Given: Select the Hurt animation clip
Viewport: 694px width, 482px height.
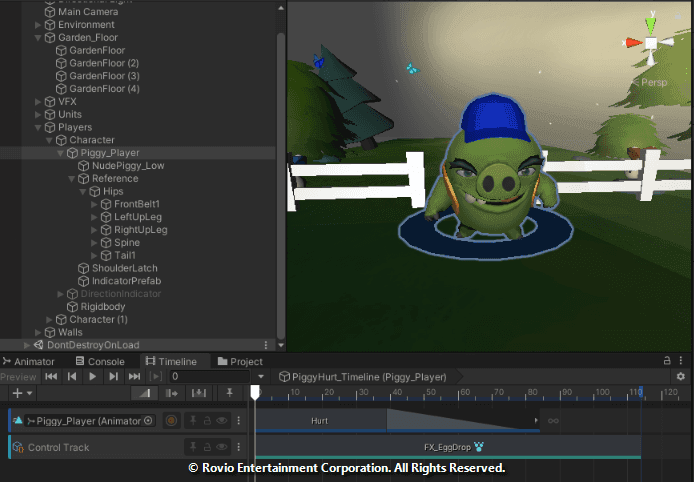Looking at the screenshot, I should point(320,420).
